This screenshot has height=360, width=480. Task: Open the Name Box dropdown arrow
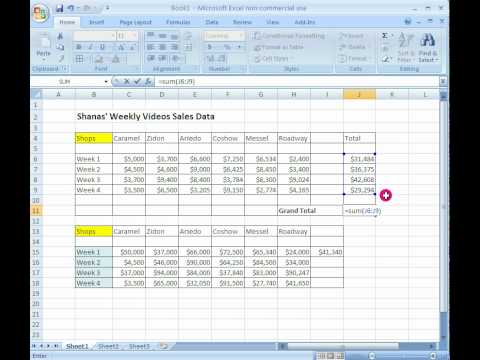pos(106,81)
